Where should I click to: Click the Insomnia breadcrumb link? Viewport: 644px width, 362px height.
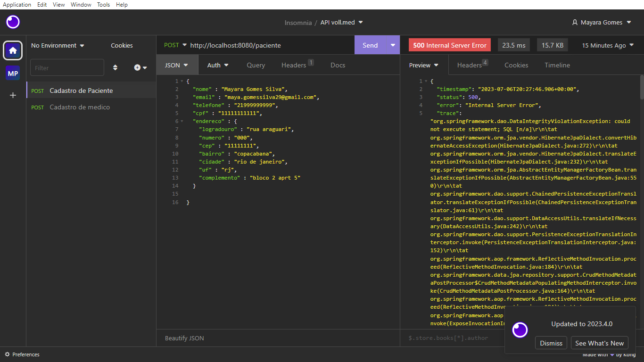click(298, 23)
